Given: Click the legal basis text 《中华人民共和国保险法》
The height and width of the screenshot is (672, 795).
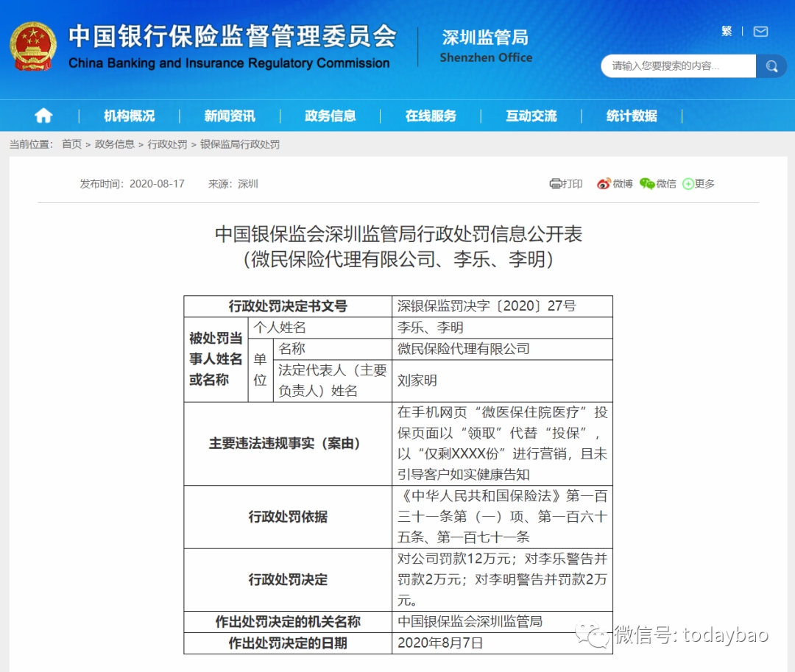Looking at the screenshot, I should click(481, 495).
